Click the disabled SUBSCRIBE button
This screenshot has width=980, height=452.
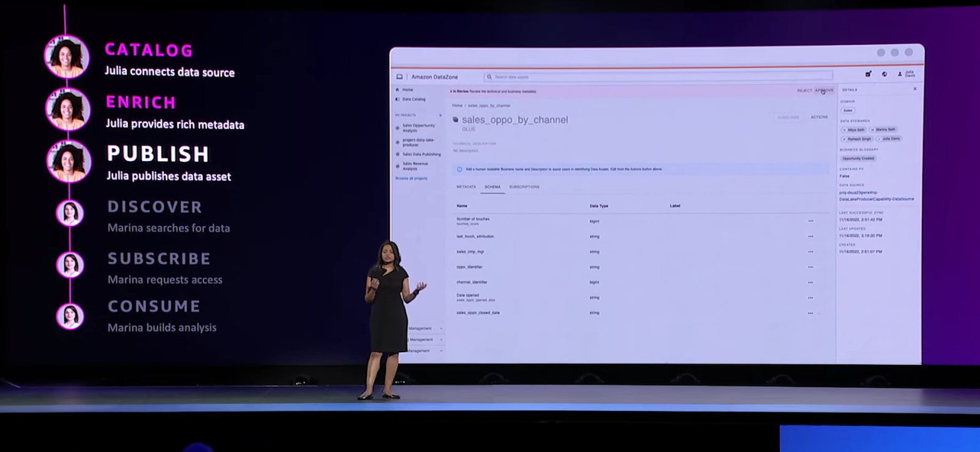788,117
